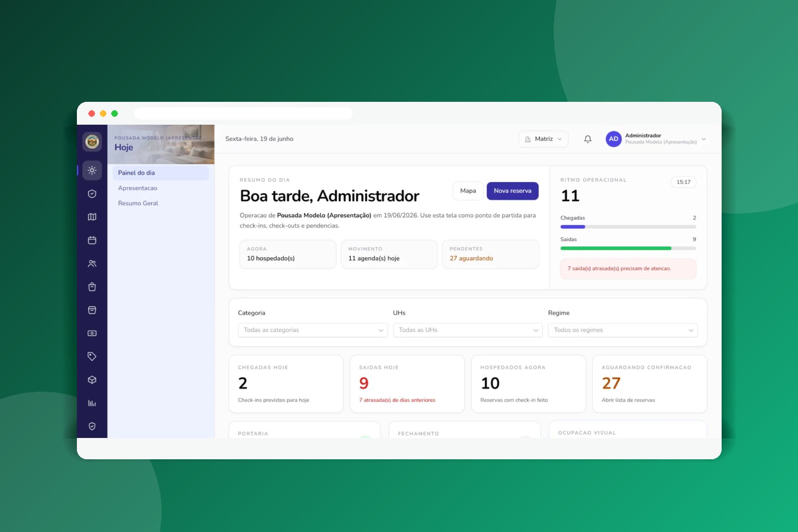Viewport: 798px width, 532px height.
Task: Click the browser address bar field
Action: point(243,113)
